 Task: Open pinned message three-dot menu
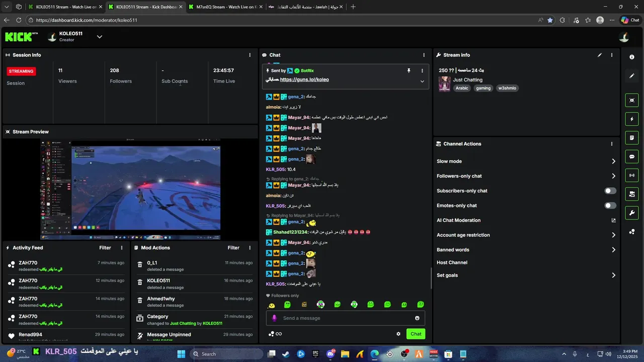pyautogui.click(x=422, y=71)
